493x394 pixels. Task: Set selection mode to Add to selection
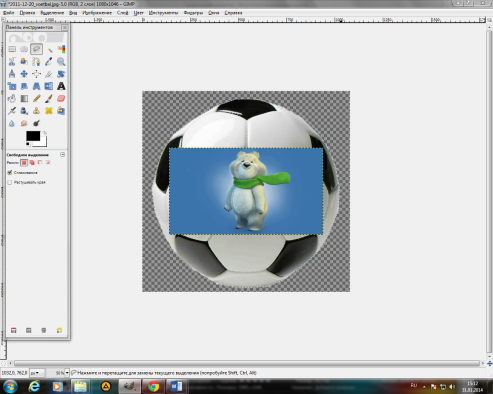tap(32, 163)
